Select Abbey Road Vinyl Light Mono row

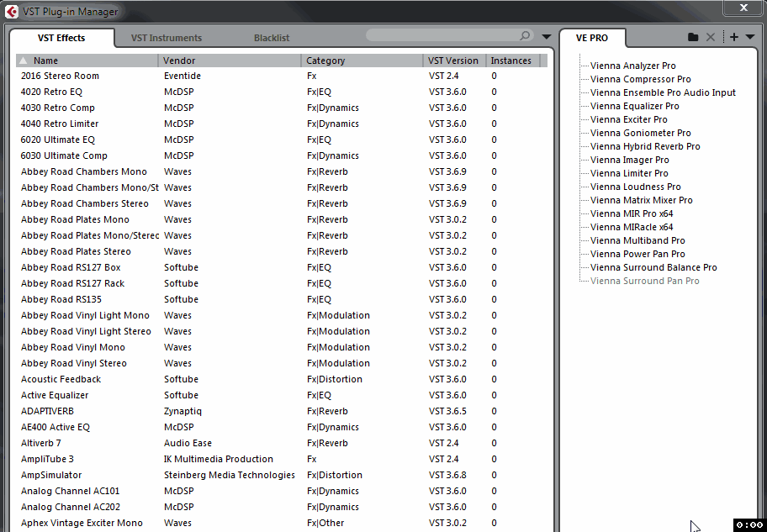[x=281, y=315]
